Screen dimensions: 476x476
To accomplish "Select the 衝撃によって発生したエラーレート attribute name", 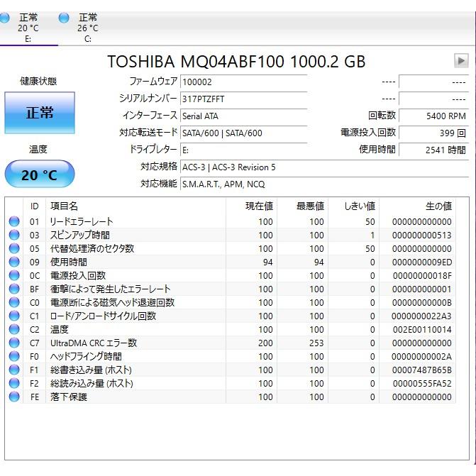I will point(110,289).
